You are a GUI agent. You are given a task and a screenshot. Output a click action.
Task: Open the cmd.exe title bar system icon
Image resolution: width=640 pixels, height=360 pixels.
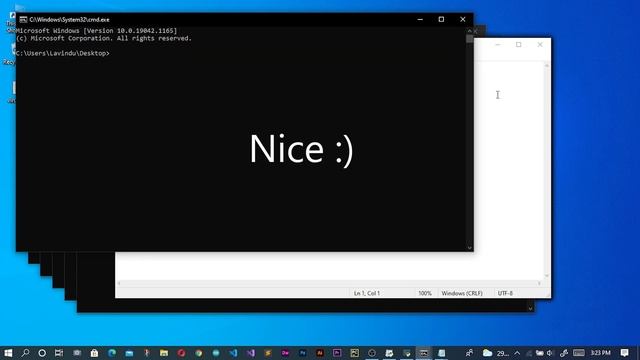(x=23, y=19)
